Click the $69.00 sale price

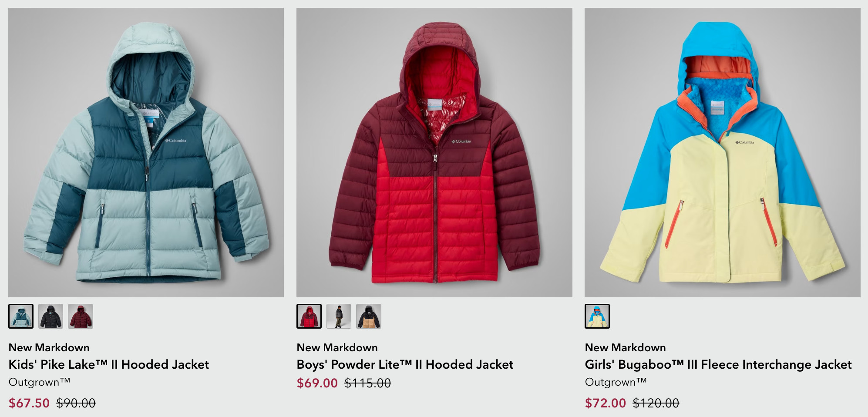pyautogui.click(x=317, y=383)
